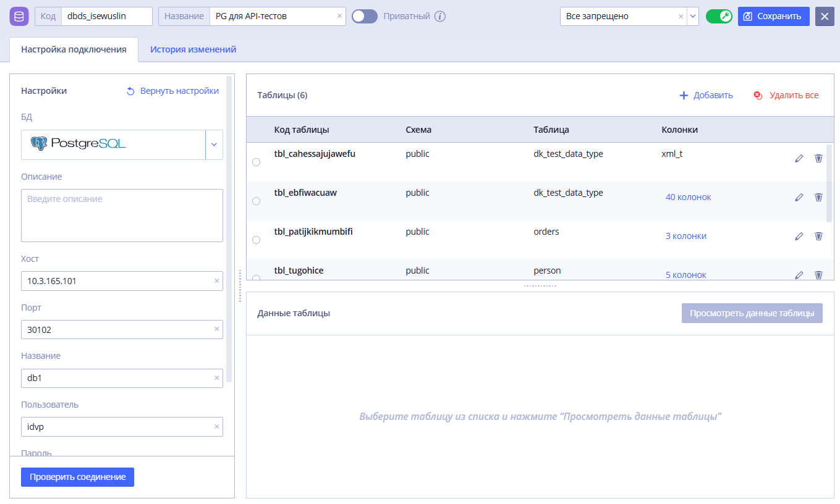Click the Таблица column header
This screenshot has width=840, height=504.
(551, 130)
